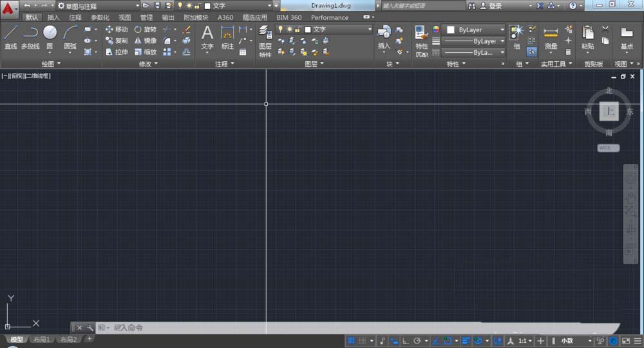Toggle lineweight display in status bar
The height and width of the screenshot is (348, 644).
(466, 340)
